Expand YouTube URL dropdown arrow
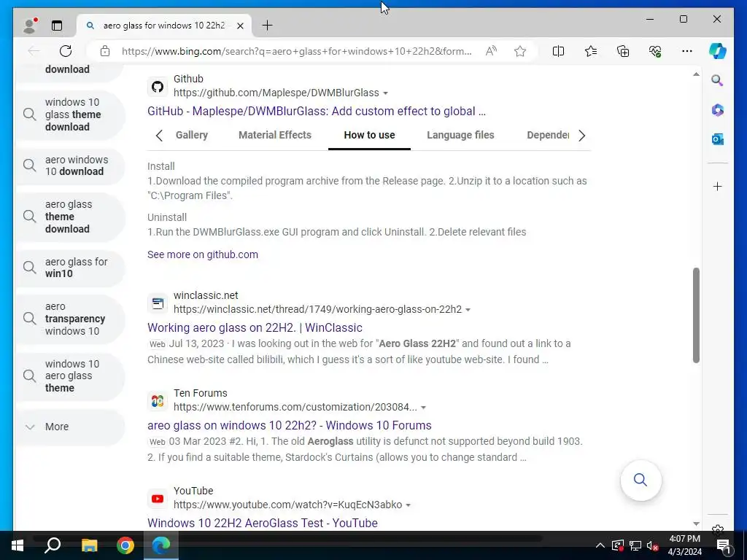The image size is (747, 560). tap(409, 505)
